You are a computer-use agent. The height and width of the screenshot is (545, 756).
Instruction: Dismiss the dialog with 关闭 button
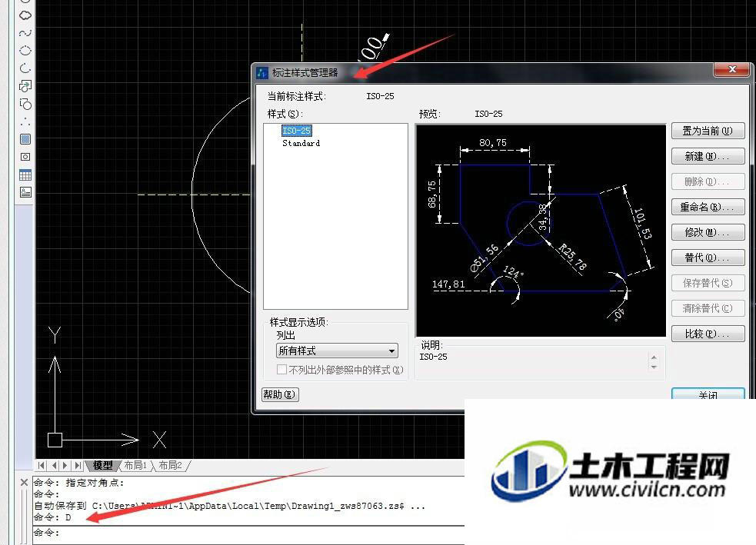(708, 394)
